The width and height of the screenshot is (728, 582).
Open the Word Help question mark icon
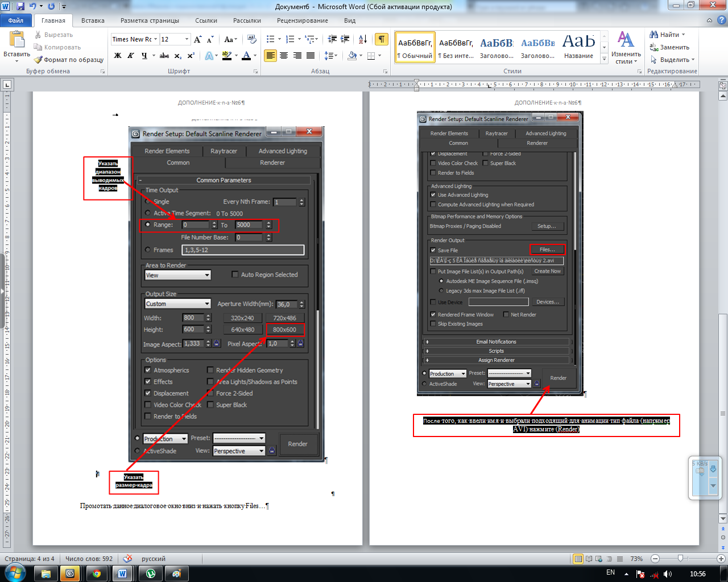(721, 20)
